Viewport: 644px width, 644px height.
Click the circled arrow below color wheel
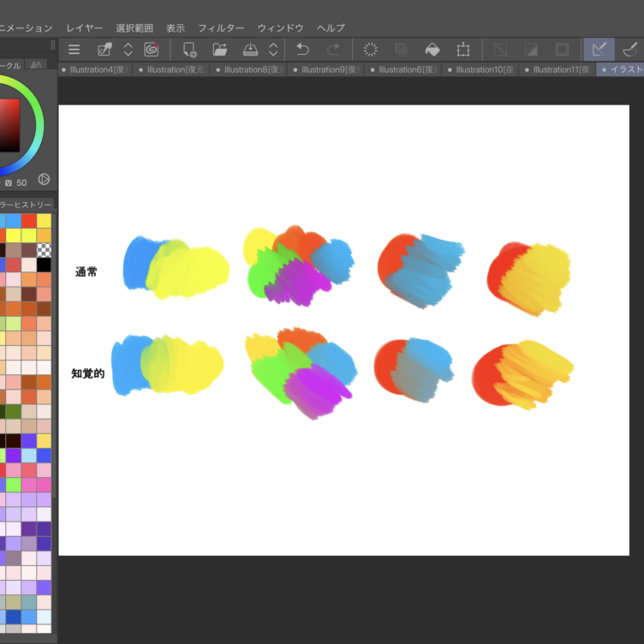coord(44,180)
